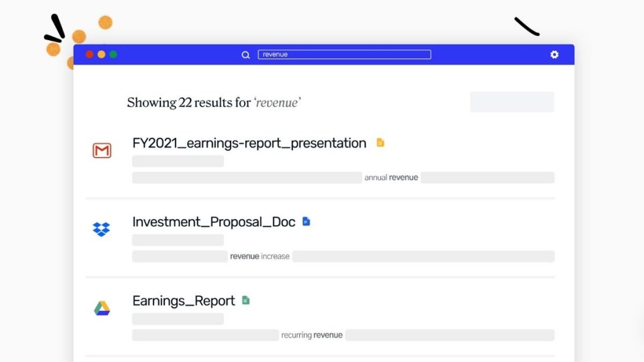Click Google Drive icon beside Earnings_Report
Viewport: 644px width, 362px height.
(x=102, y=308)
